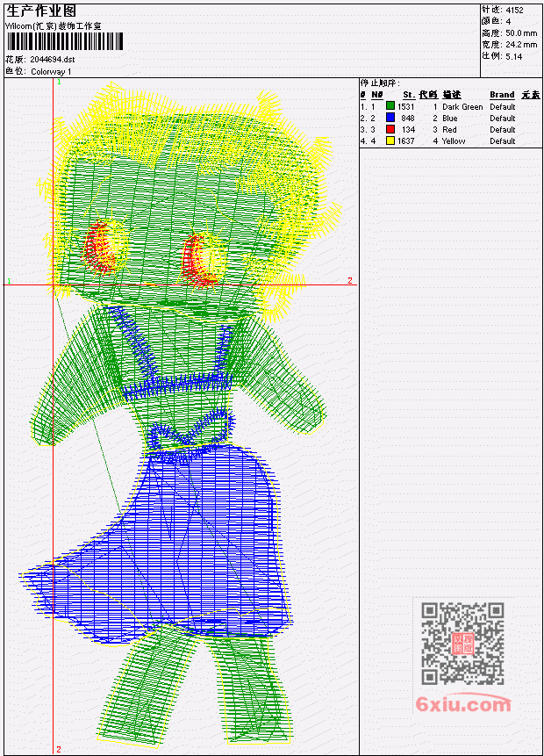Click the '代码' code column header
This screenshot has width=544, height=756.
[x=428, y=95]
